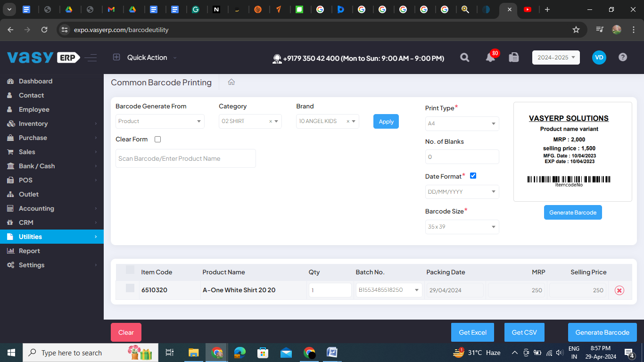Viewport: 644px width, 362px height.
Task: Open Barcode Generate From dropdown
Action: pos(160,121)
